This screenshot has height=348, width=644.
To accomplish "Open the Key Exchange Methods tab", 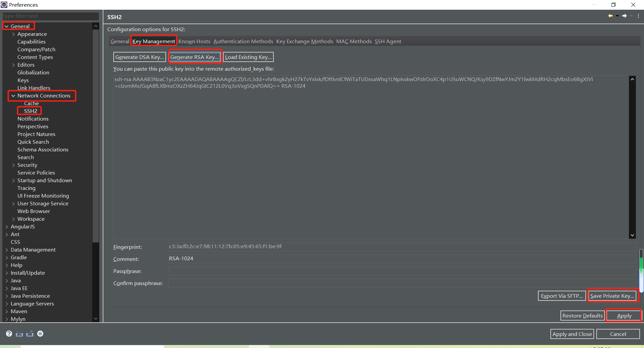I will click(x=305, y=41).
